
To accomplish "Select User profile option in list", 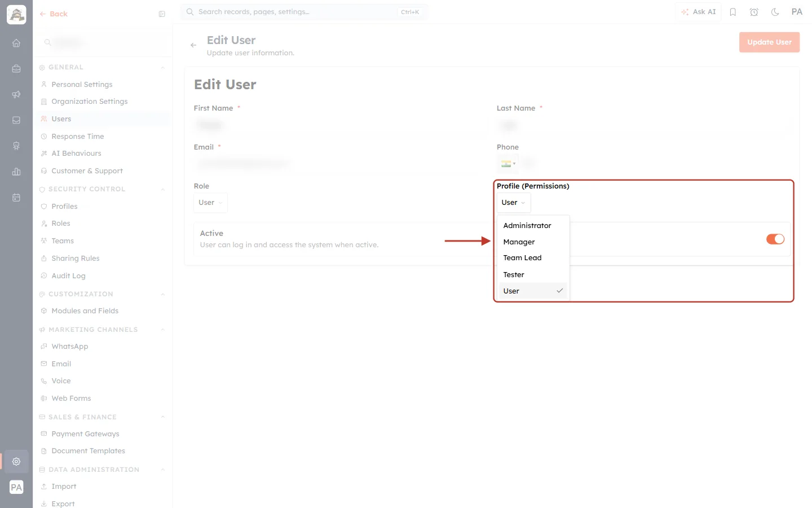I will pos(533,291).
